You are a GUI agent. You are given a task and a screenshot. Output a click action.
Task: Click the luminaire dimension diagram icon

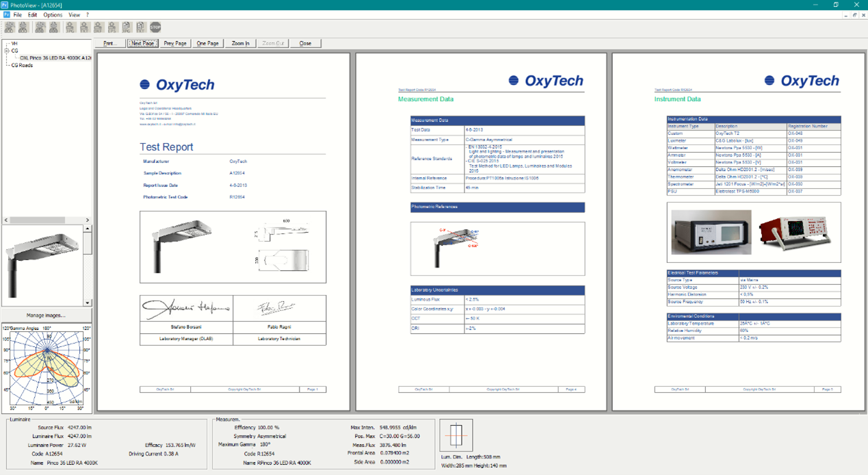click(456, 435)
